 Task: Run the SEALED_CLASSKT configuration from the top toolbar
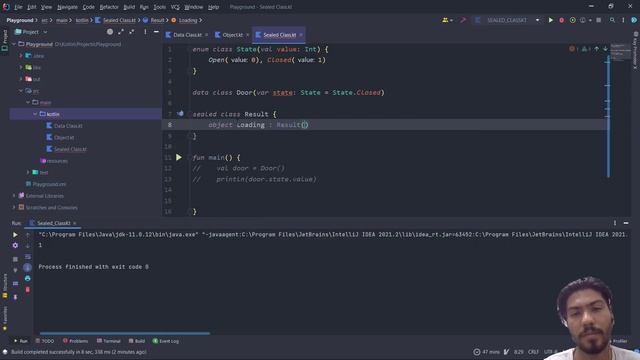tap(551, 20)
